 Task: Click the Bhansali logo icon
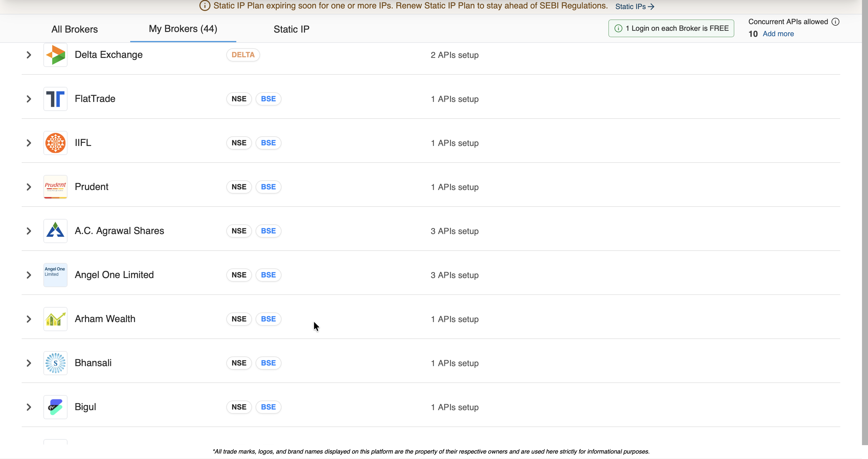(55, 363)
